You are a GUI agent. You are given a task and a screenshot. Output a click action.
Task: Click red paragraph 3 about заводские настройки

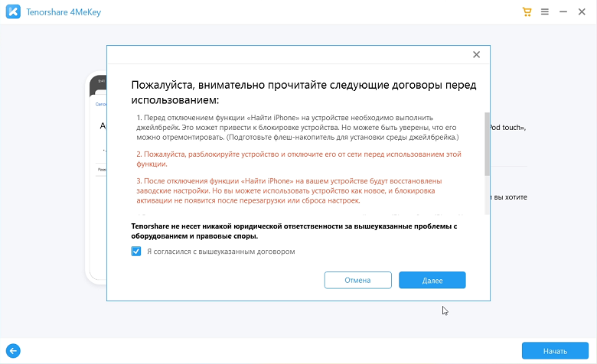289,190
